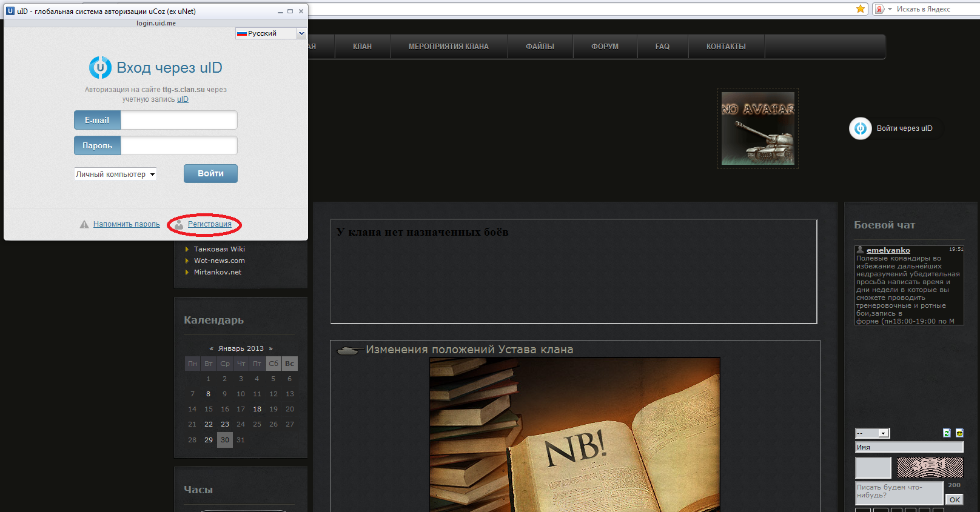Click the person icon beside 'Регистрация'
The width and height of the screenshot is (980, 512).
click(x=179, y=224)
